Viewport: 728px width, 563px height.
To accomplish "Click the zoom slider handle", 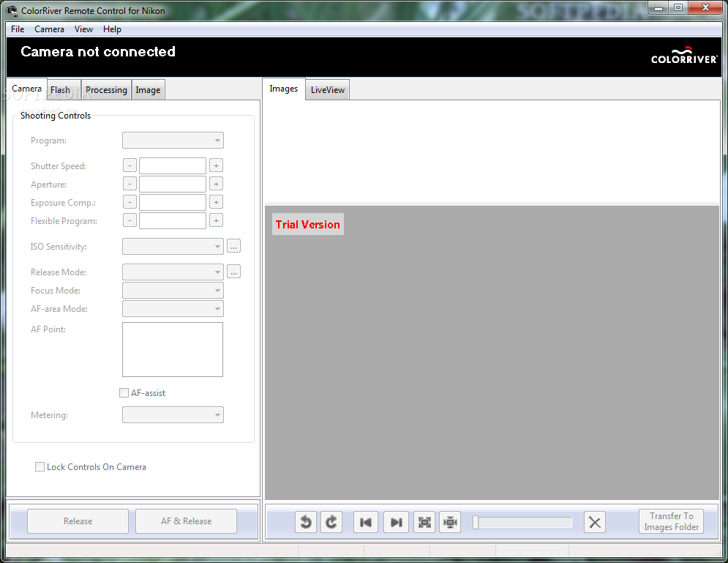I will coord(476,522).
